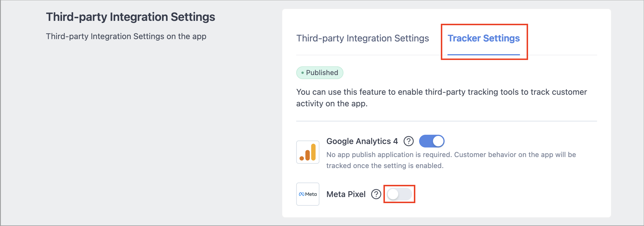Open the Meta Pixel question mark help icon

pyautogui.click(x=376, y=194)
